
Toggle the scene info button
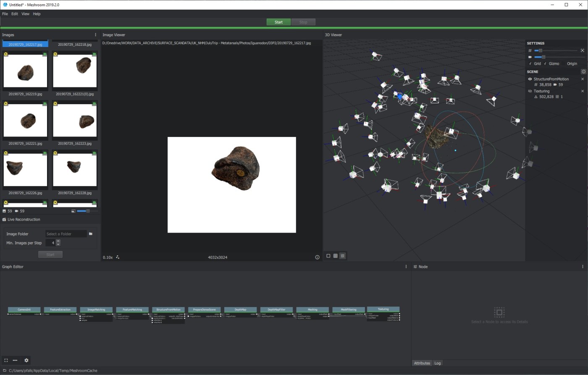583,72
